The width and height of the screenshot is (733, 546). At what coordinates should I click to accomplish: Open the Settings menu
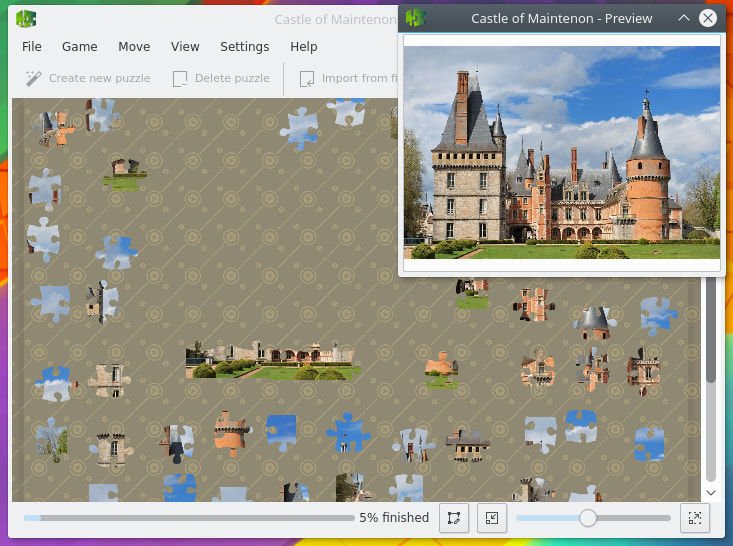[244, 47]
